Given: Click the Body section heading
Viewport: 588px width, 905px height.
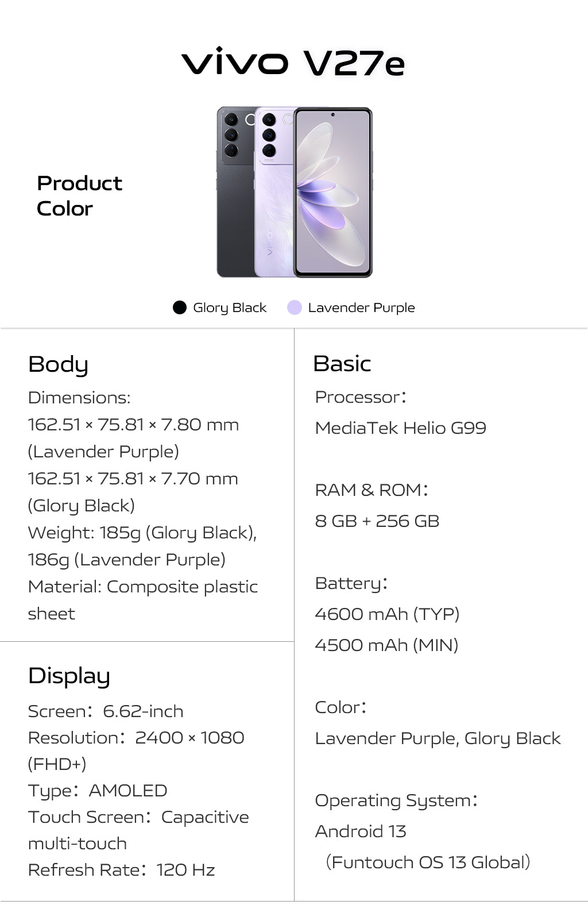Looking at the screenshot, I should [x=58, y=365].
